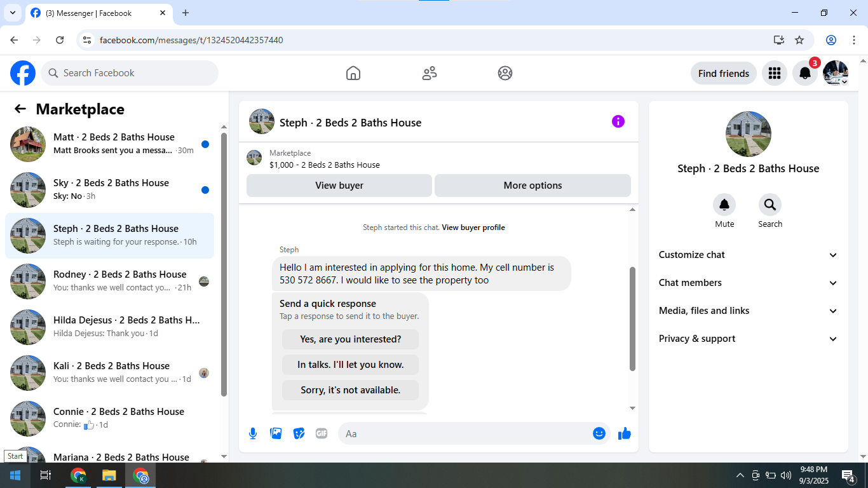Open Task View on the taskbar
The height and width of the screenshot is (488, 868).
[x=46, y=475]
